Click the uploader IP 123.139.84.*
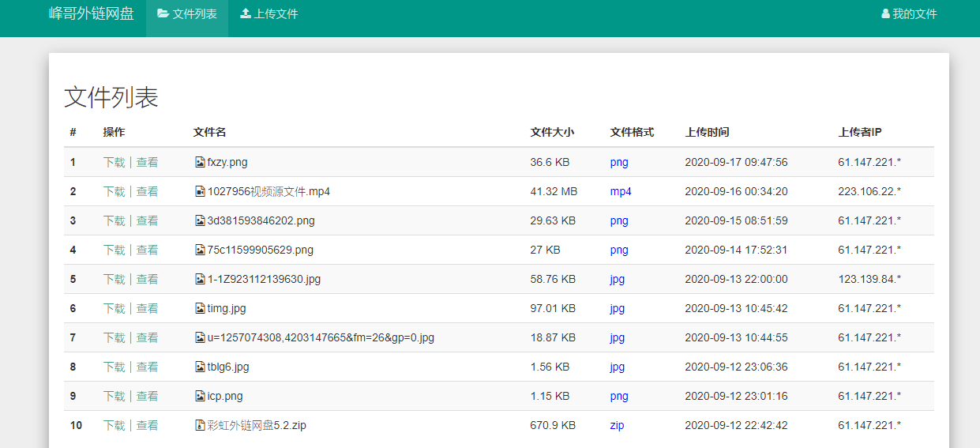The image size is (980, 448). 869,279
